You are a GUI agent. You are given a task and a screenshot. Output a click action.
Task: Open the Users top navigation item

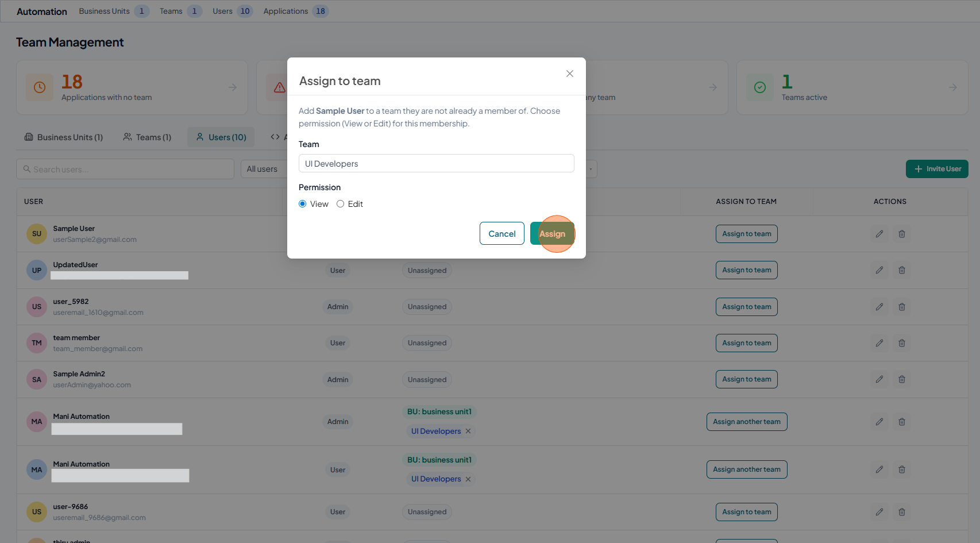pyautogui.click(x=232, y=11)
